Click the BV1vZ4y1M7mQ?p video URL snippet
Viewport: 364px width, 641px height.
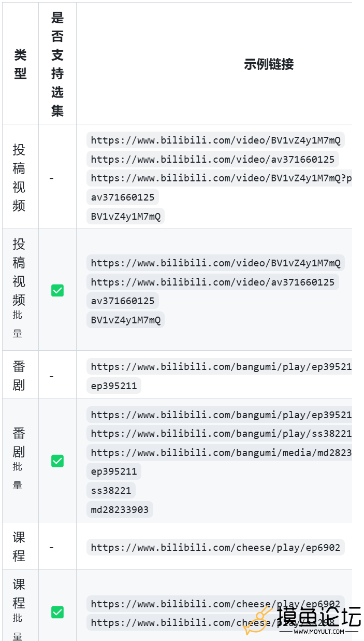(x=220, y=178)
